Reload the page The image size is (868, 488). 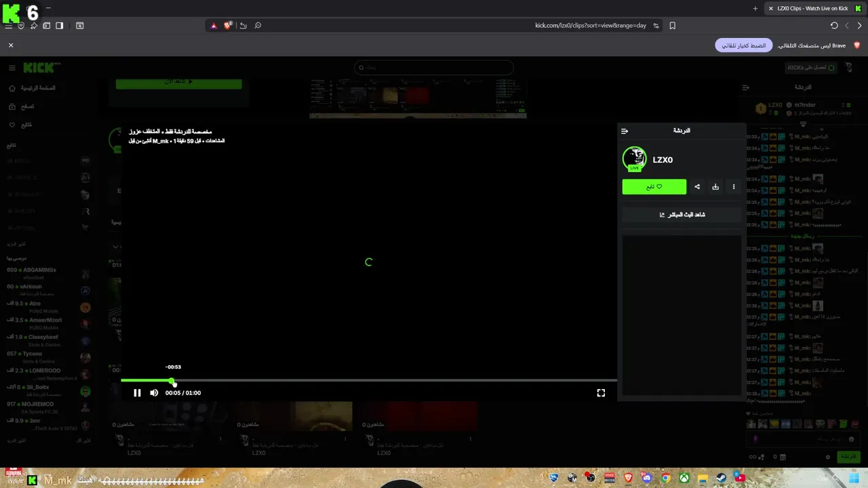click(834, 26)
